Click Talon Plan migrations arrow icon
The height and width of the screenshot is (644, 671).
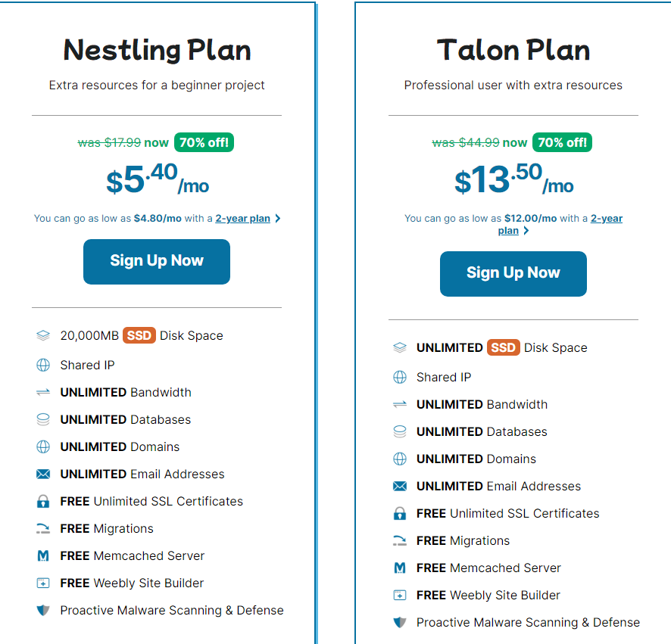400,540
